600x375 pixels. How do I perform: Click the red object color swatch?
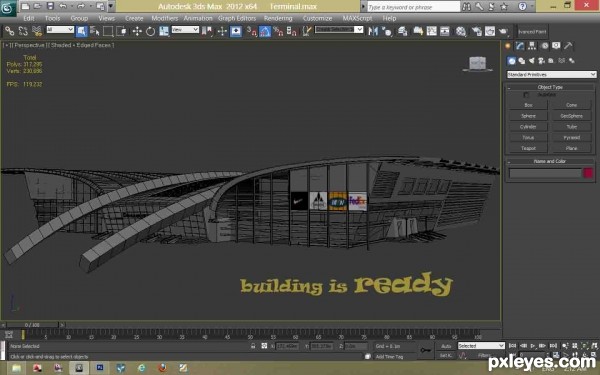[588, 173]
